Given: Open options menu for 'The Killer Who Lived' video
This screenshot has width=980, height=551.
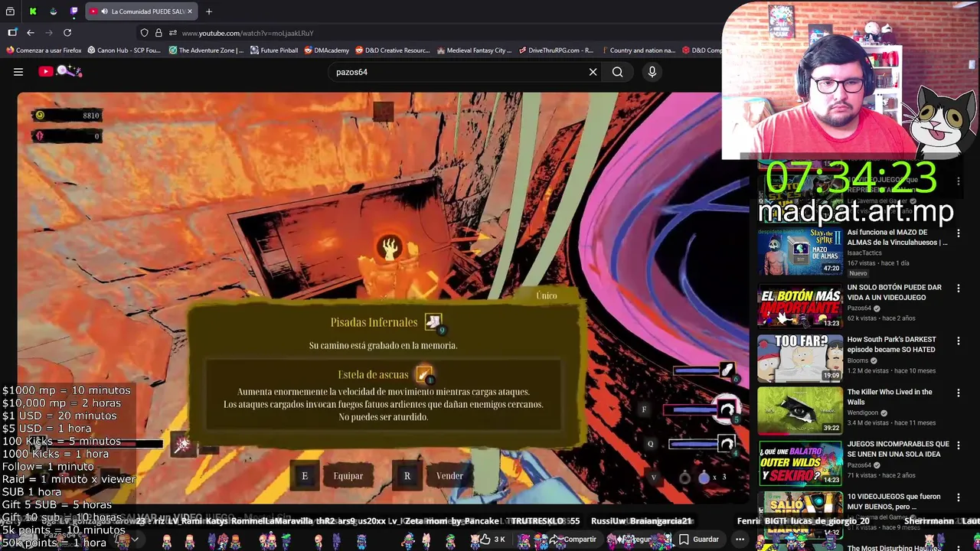Looking at the screenshot, I should [958, 393].
